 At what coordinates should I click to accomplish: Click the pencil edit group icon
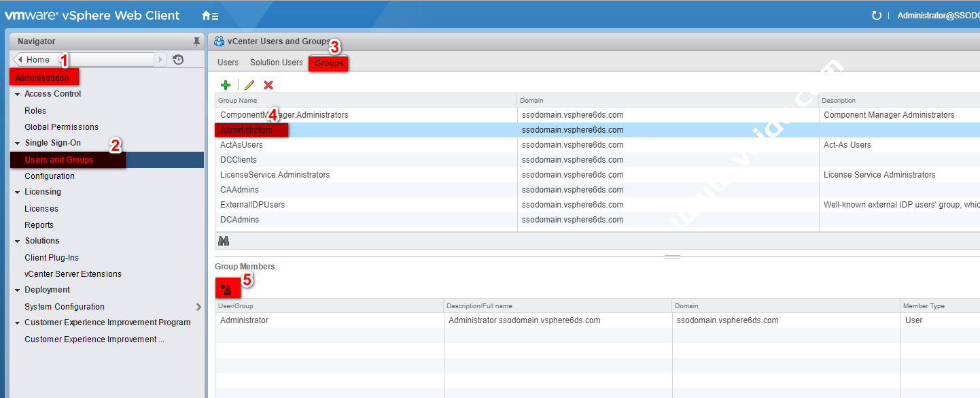point(249,85)
